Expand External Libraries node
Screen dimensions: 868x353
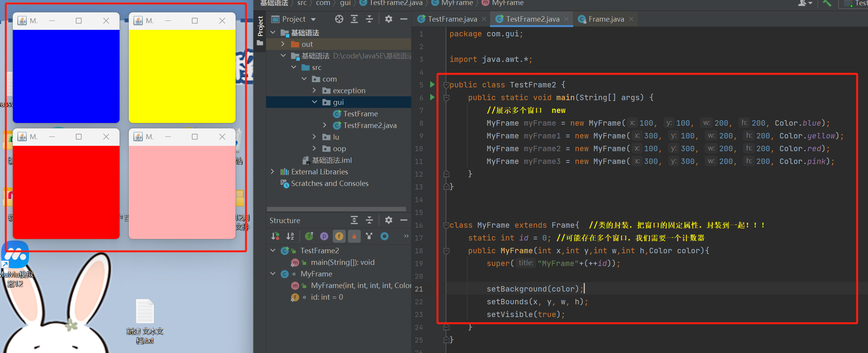(x=273, y=172)
